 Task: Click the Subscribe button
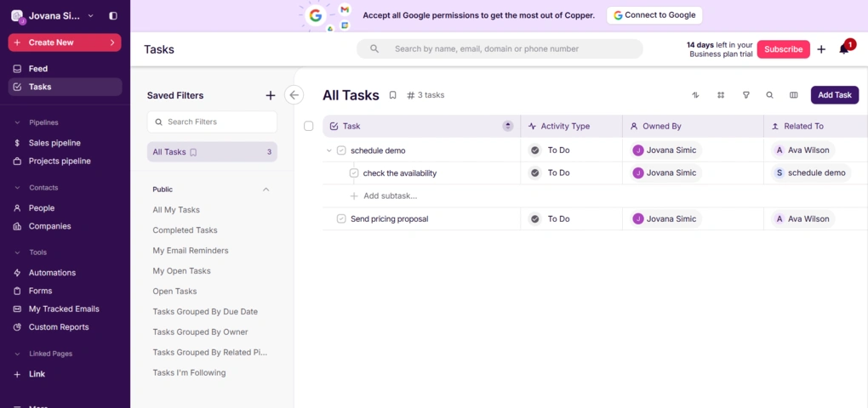(x=783, y=49)
